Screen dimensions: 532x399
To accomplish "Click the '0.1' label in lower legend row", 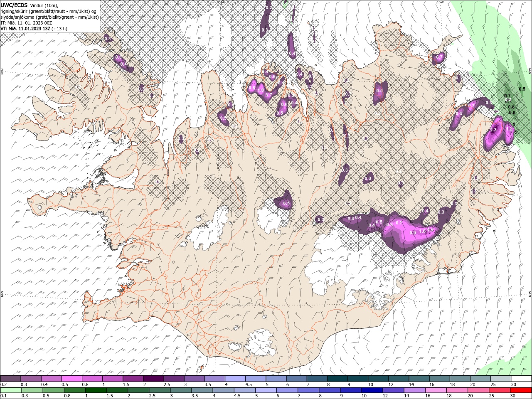I will tap(4, 396).
